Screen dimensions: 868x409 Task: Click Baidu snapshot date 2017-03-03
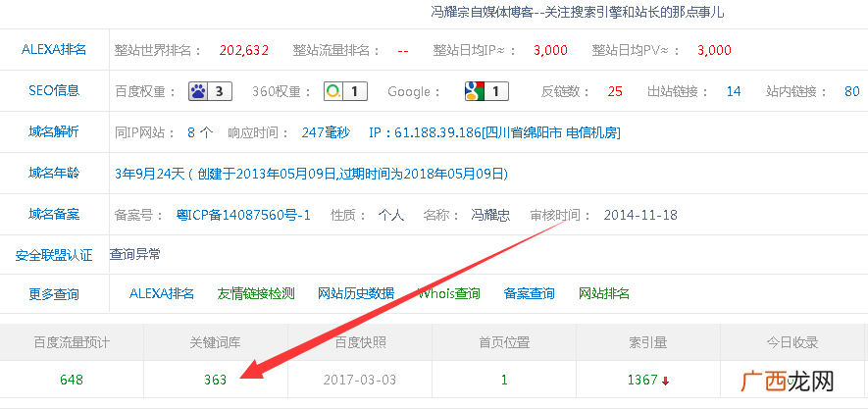(x=360, y=380)
